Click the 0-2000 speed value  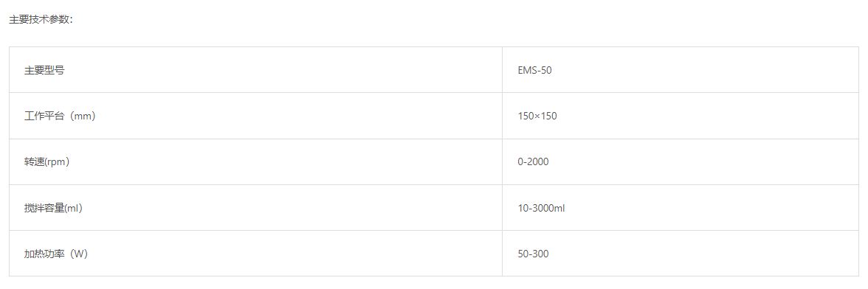533,162
